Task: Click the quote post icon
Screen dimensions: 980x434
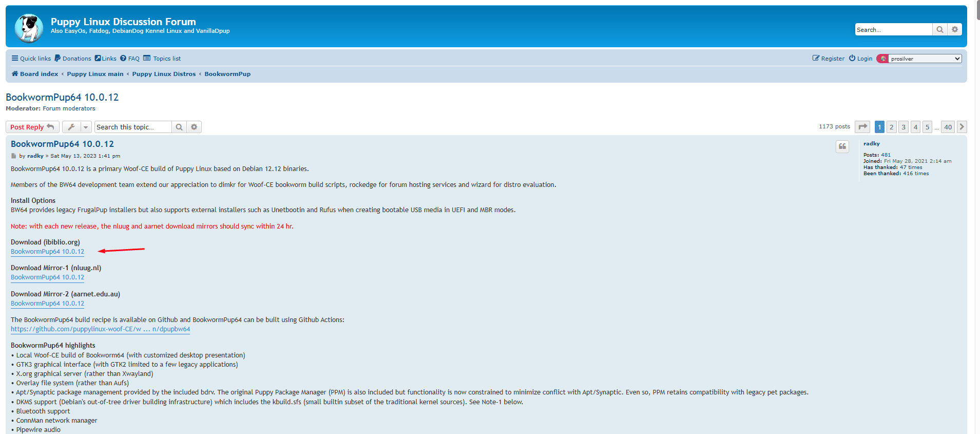Action: 842,147
